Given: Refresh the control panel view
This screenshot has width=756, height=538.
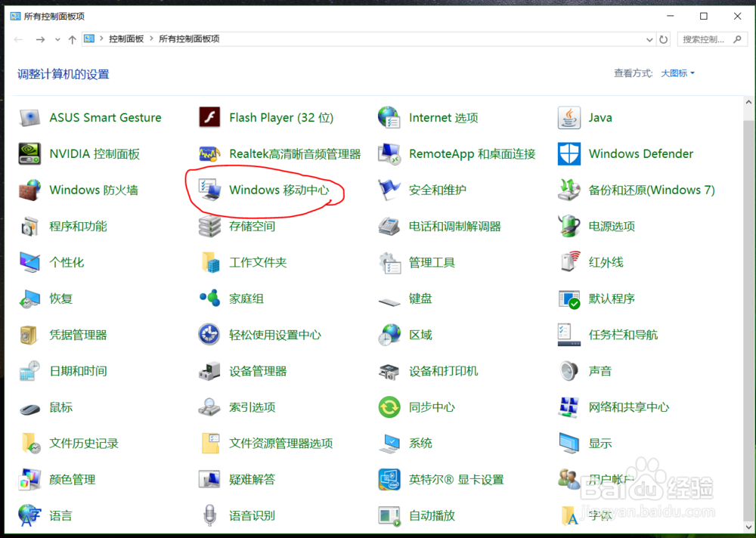Looking at the screenshot, I should tap(664, 39).
